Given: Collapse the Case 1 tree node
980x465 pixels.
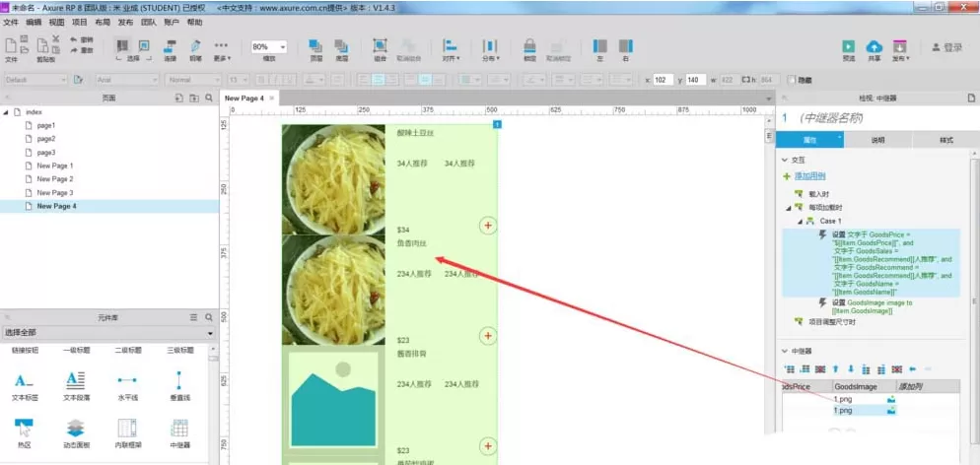Looking at the screenshot, I should point(800,221).
